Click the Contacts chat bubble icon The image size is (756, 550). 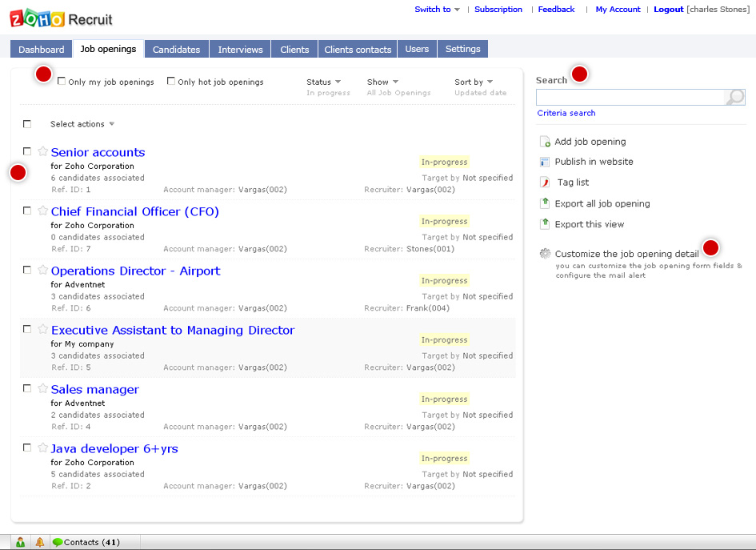pos(58,542)
